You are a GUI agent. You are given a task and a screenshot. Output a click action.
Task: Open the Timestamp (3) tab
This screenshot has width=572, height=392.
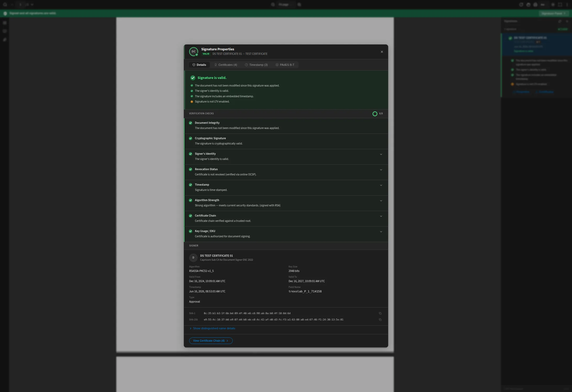[256, 65]
